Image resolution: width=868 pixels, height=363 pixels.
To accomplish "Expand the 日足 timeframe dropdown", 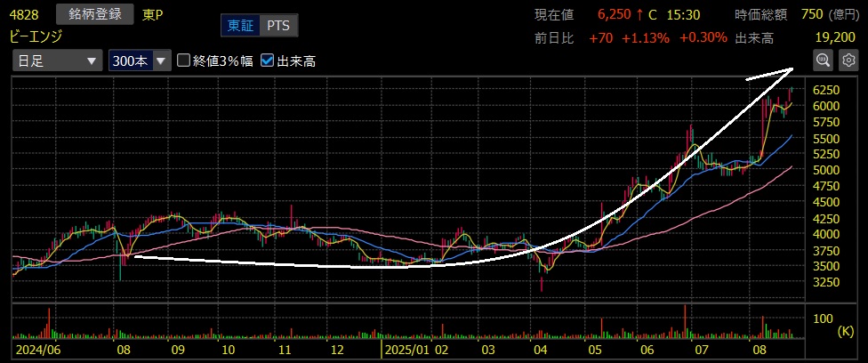I will coord(56,60).
